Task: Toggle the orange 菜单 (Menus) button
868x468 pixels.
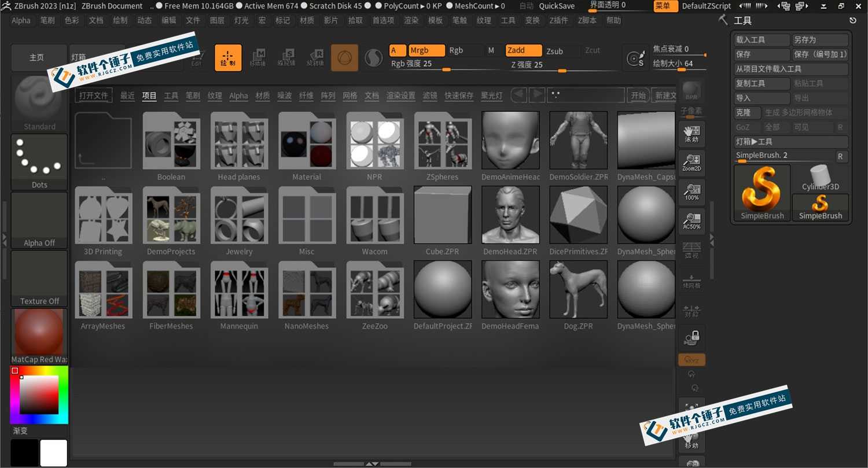Action: pyautogui.click(x=666, y=6)
